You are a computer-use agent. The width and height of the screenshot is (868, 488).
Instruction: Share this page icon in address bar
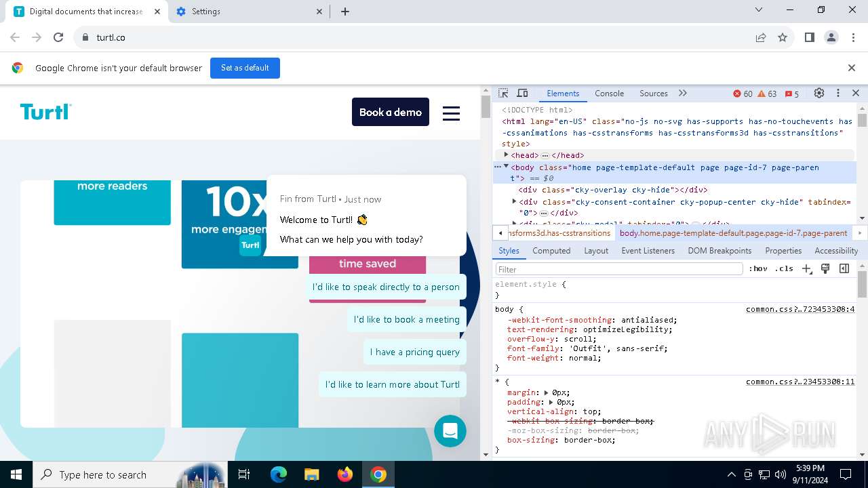[x=761, y=38]
